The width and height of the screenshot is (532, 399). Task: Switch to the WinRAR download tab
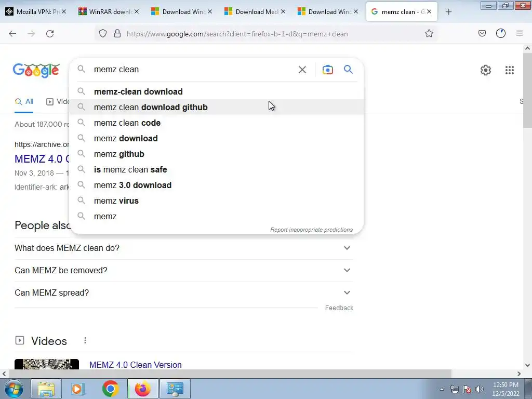[109, 12]
